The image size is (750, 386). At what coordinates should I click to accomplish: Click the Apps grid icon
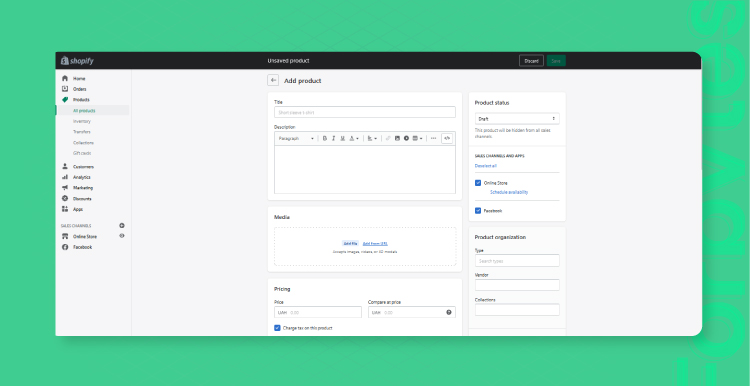(x=65, y=209)
